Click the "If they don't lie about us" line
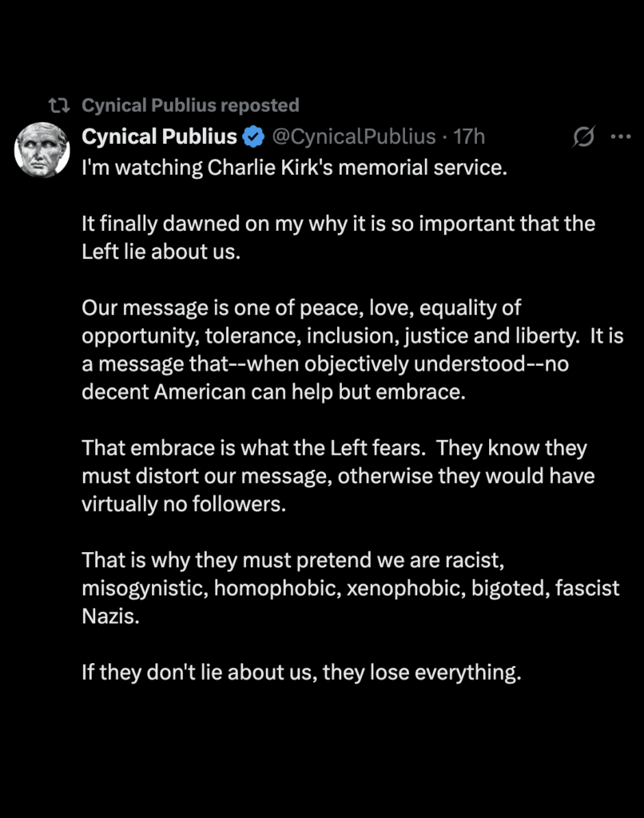Image resolution: width=644 pixels, height=818 pixels. pyautogui.click(x=301, y=672)
